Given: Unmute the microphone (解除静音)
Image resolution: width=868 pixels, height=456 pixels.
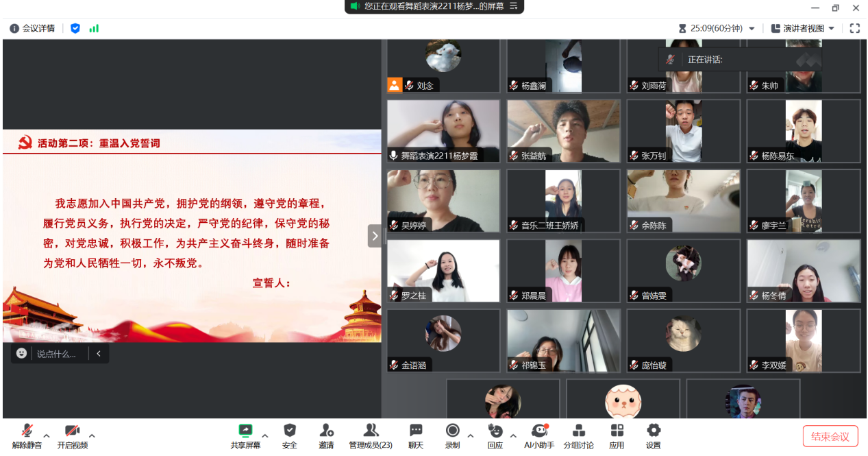Looking at the screenshot, I should pos(27,435).
